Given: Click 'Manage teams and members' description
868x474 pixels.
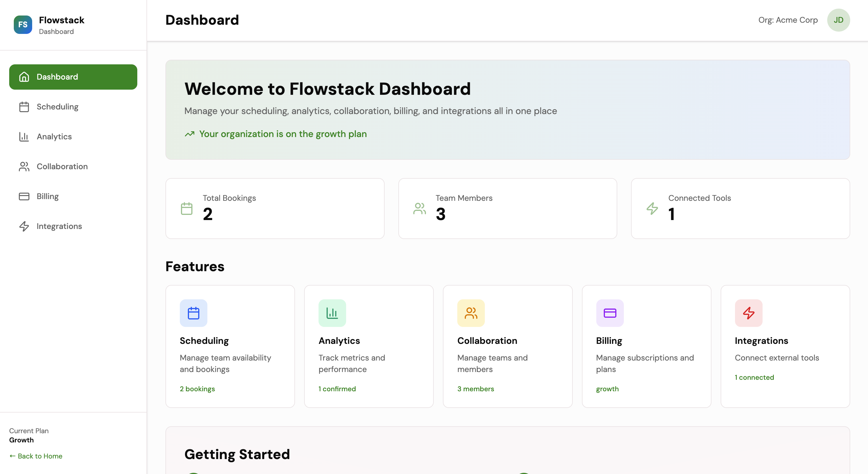Looking at the screenshot, I should 493,363.
